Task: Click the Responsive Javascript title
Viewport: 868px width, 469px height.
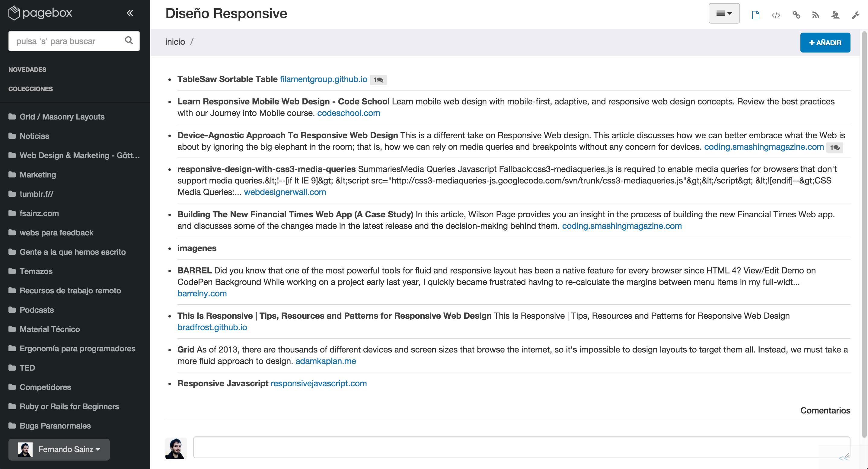Action: point(223,383)
